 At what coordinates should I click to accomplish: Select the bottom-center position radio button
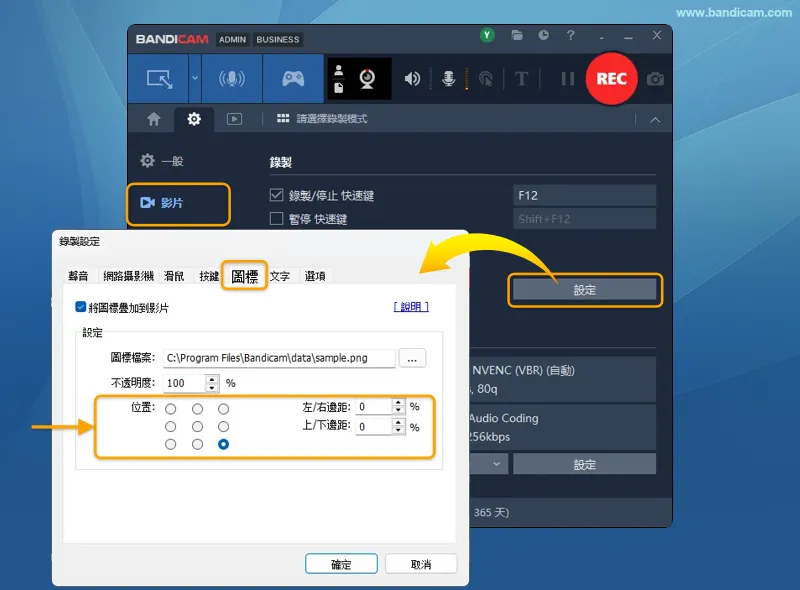(x=197, y=445)
